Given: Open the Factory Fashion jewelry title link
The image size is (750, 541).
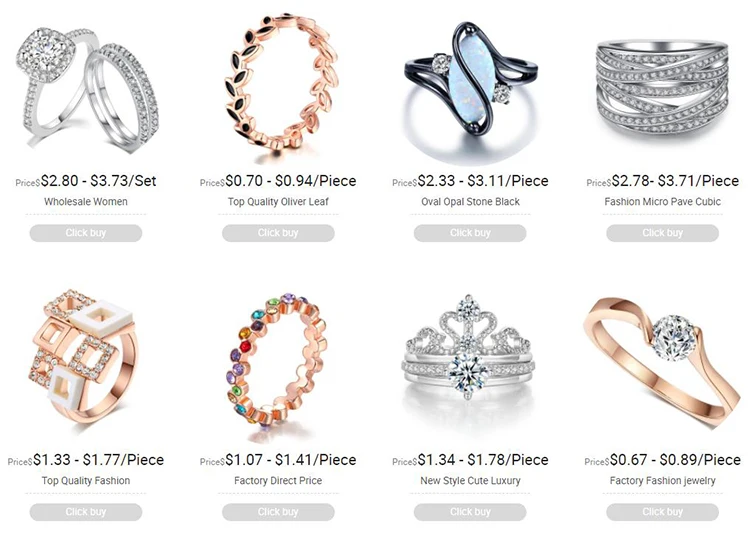Looking at the screenshot, I should [x=662, y=481].
